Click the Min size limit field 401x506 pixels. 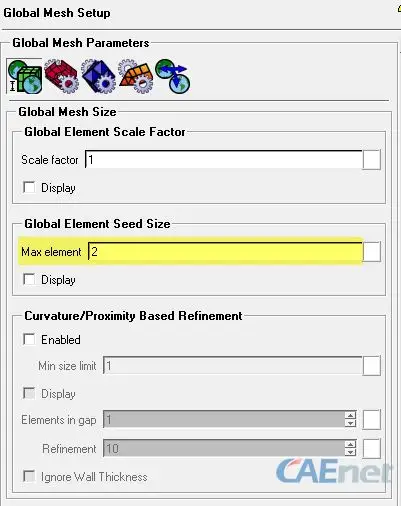[x=232, y=366]
